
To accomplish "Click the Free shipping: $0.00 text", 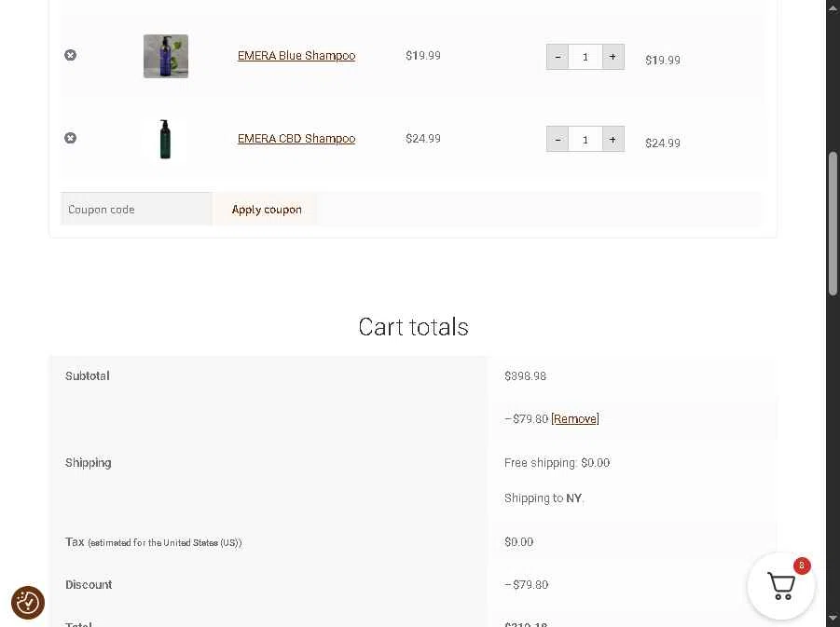I will pyautogui.click(x=557, y=463).
